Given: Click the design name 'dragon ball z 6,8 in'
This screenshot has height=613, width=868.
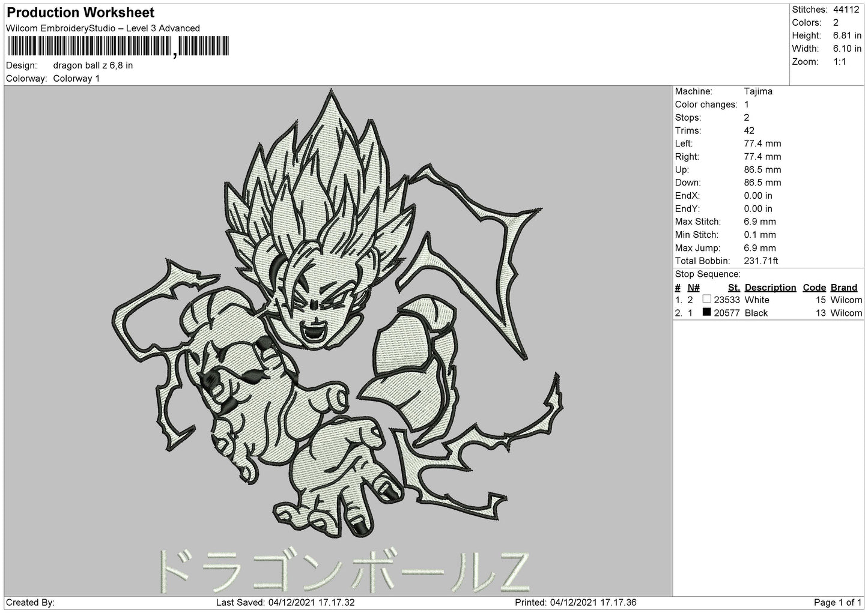Looking at the screenshot, I should (x=93, y=65).
